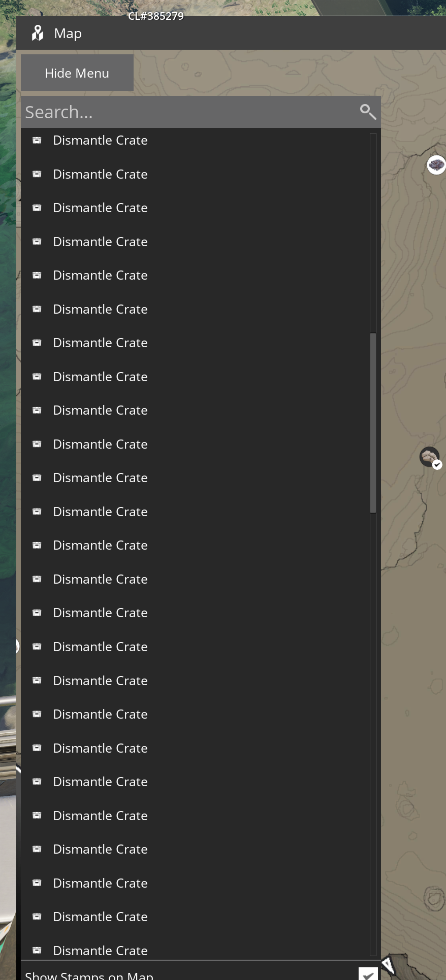Toggle the Show Stamps on Map checkbox
This screenshot has height=980, width=446.
[368, 974]
